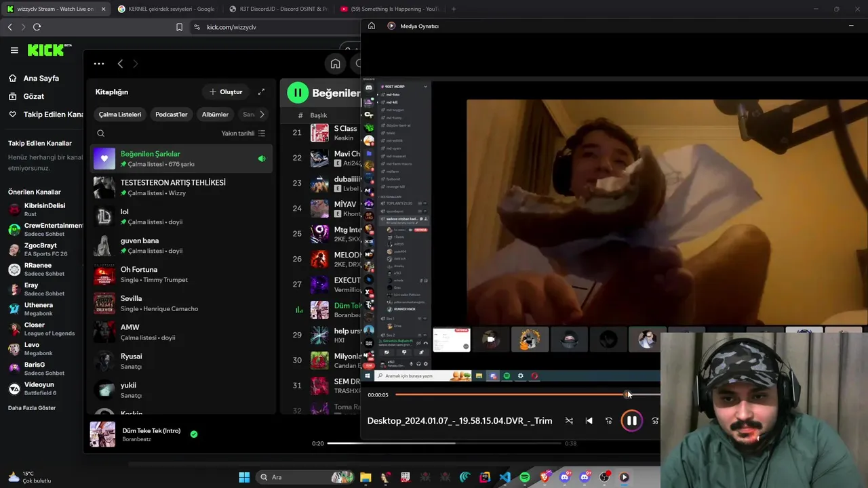The height and width of the screenshot is (488, 868).
Task: Click the Ana Sayfa home icon on Kick
Action: tap(13, 78)
